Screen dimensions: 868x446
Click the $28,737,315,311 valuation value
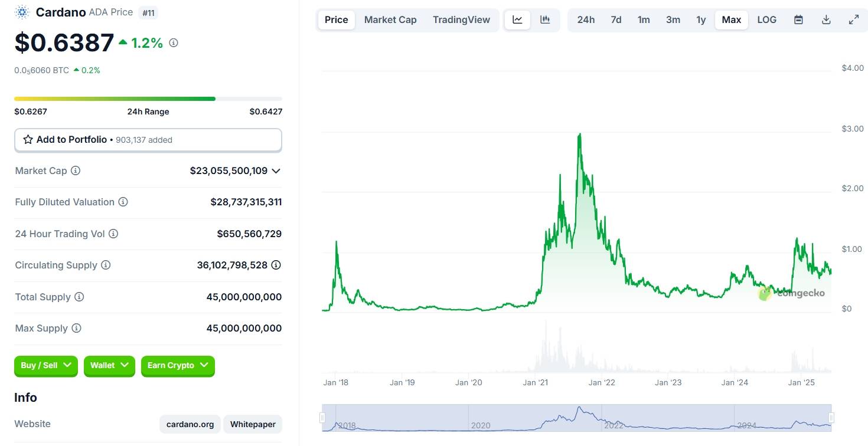(x=246, y=202)
